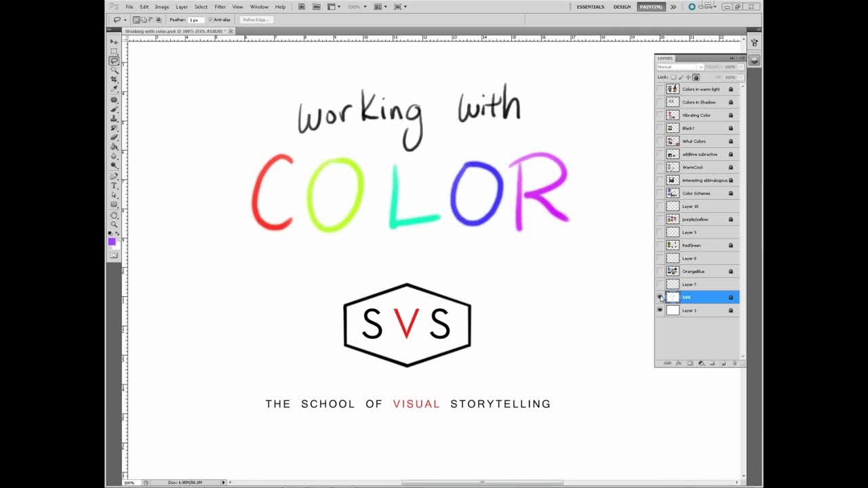Show the RedGreen layer
This screenshot has height=488, width=868.
coord(660,245)
